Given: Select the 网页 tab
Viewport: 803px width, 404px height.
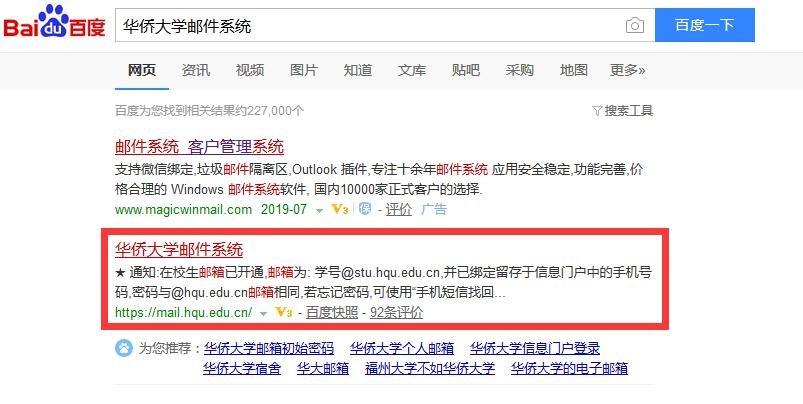Looking at the screenshot, I should click(142, 70).
